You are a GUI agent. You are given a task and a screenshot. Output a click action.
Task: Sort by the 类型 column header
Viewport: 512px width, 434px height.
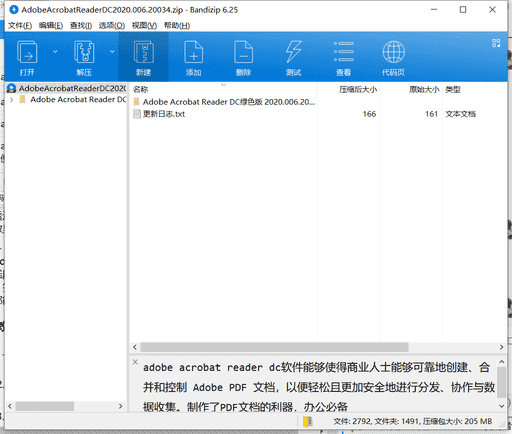(453, 89)
